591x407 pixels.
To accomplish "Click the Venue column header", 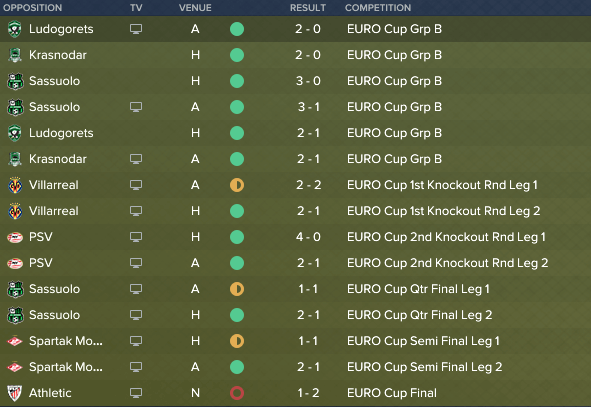I will [195, 8].
